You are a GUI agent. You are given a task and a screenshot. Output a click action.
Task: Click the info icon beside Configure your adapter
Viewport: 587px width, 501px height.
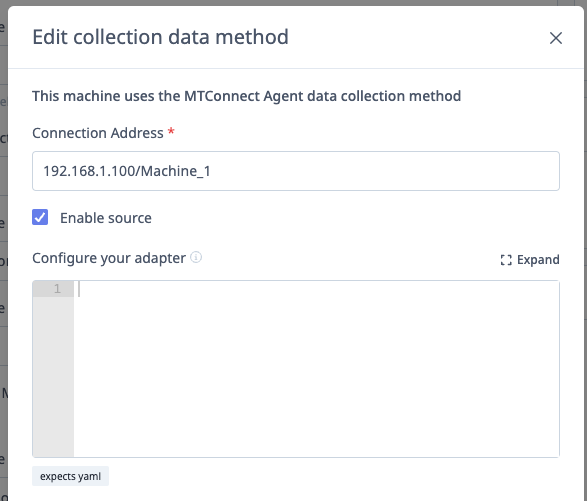coord(196,257)
